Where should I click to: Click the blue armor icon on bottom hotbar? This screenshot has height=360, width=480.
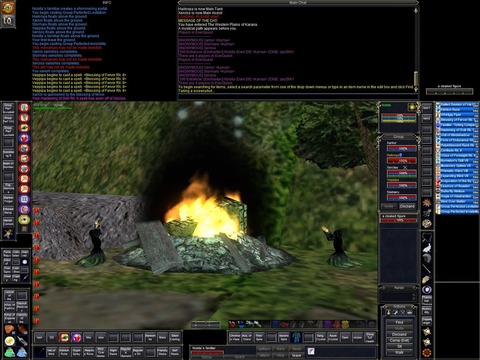[296, 337]
